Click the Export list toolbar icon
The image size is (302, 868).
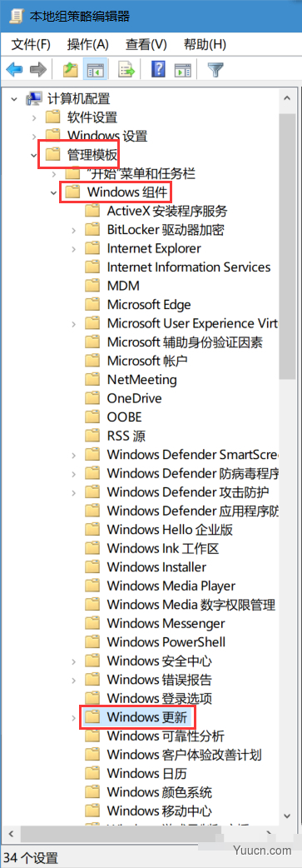[127, 70]
